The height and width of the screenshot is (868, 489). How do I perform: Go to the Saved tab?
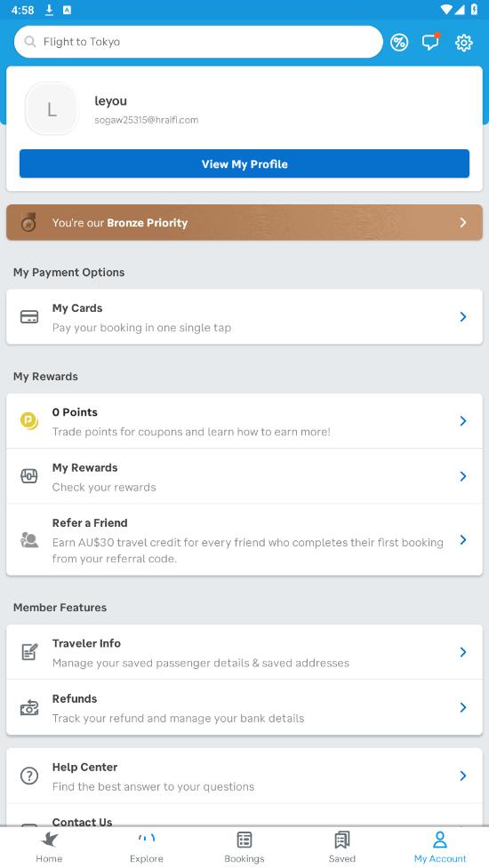pos(342,847)
